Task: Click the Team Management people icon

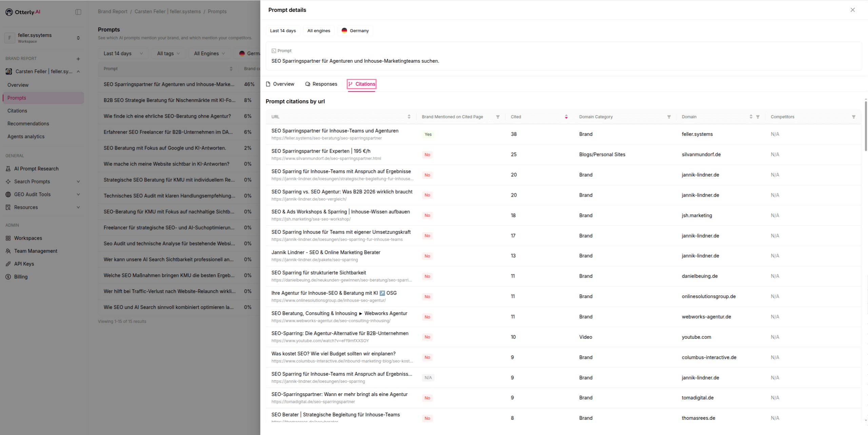Action: click(x=8, y=251)
